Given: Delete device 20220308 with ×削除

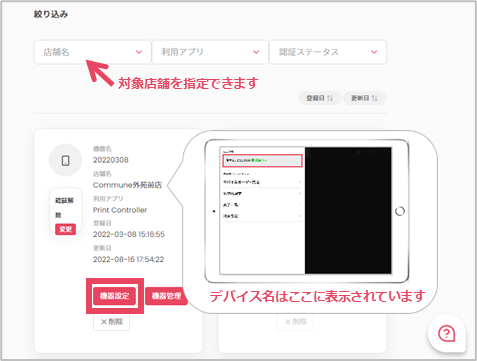Looking at the screenshot, I should [111, 322].
